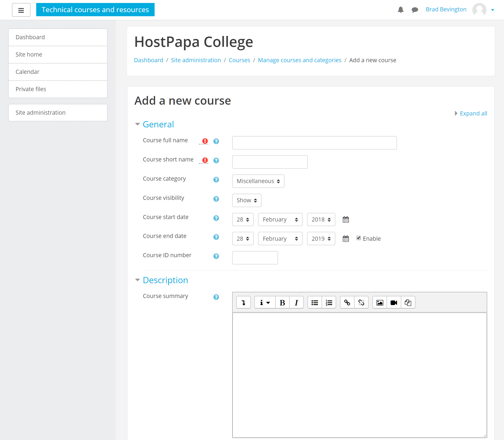Change the end date day dropdown
Viewport: 504px width, 440px height.
click(243, 239)
